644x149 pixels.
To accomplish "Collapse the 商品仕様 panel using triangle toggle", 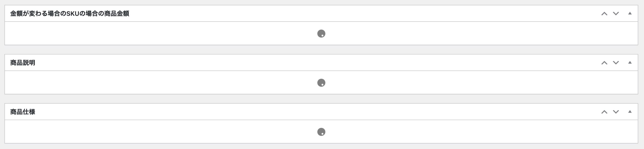I will 630,112.
